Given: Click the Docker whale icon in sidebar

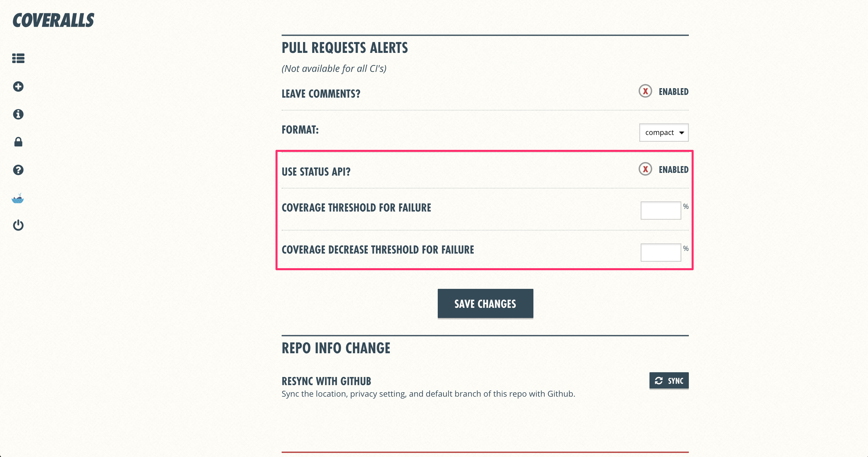Looking at the screenshot, I should tap(18, 199).
